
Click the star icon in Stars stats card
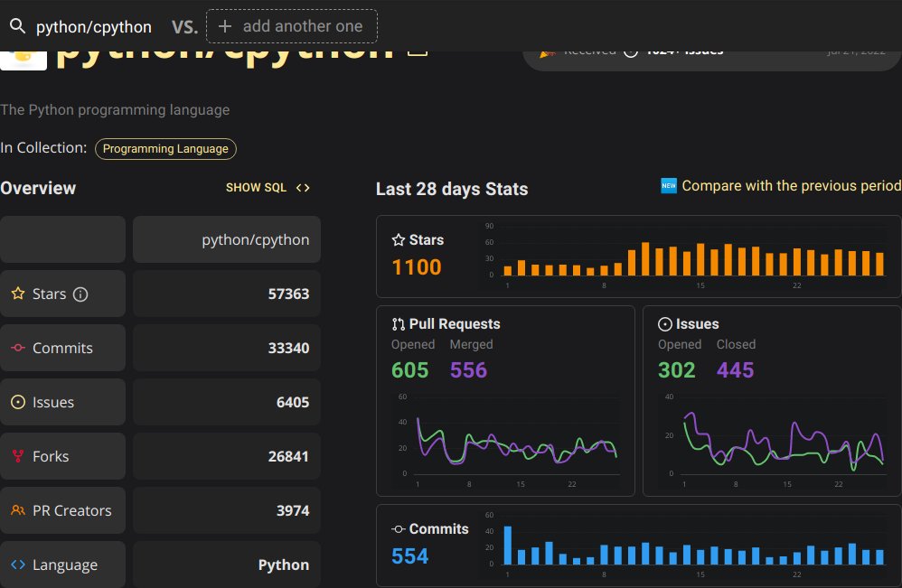click(x=399, y=239)
